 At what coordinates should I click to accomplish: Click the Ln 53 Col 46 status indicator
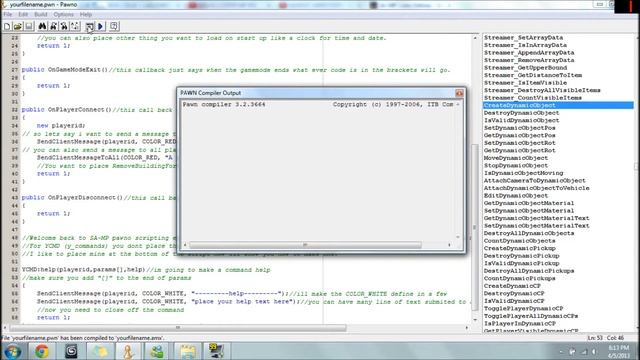[x=606, y=338]
